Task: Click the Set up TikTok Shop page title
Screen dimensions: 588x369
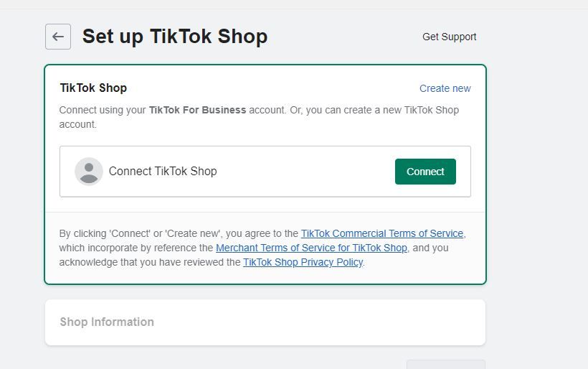Action: (x=175, y=37)
